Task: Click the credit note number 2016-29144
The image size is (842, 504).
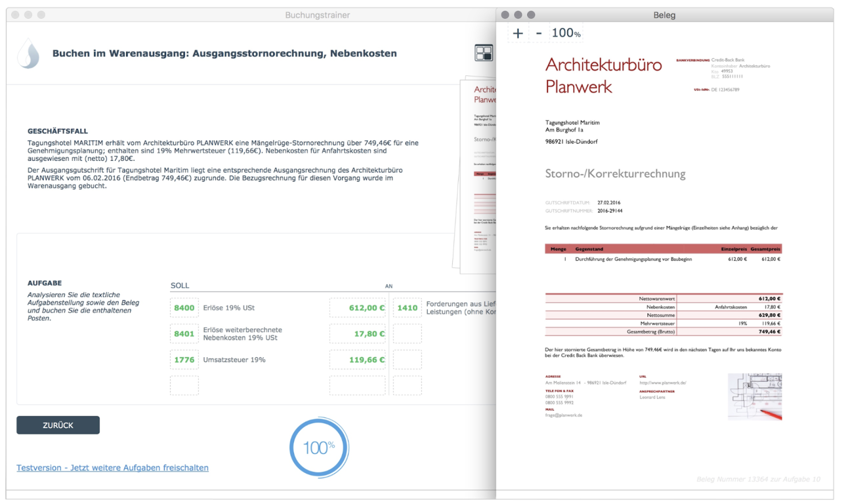Action: (x=610, y=211)
